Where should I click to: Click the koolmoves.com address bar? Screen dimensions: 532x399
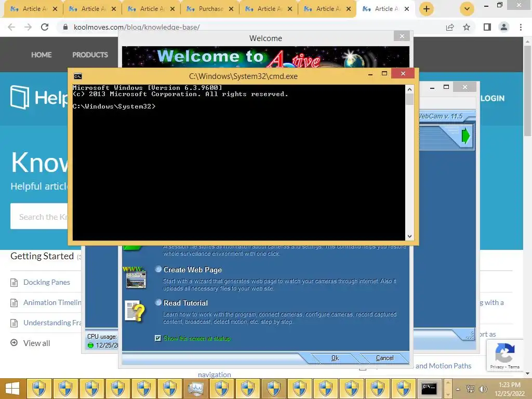tap(251, 27)
